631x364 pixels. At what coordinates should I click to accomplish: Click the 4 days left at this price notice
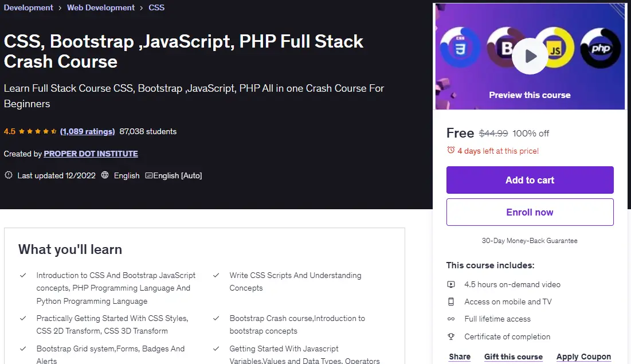click(498, 151)
